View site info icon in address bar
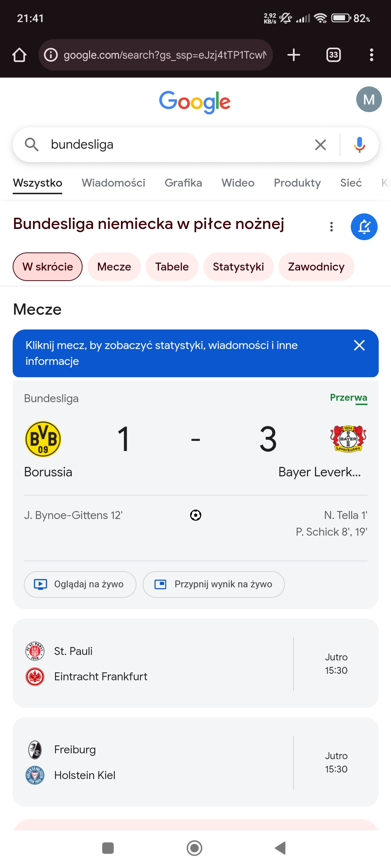 [51, 55]
